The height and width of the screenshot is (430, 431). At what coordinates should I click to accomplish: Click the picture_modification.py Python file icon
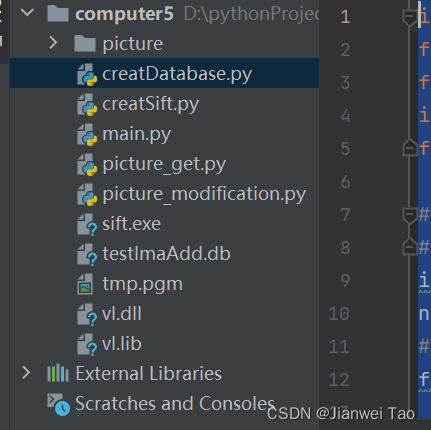tap(87, 194)
